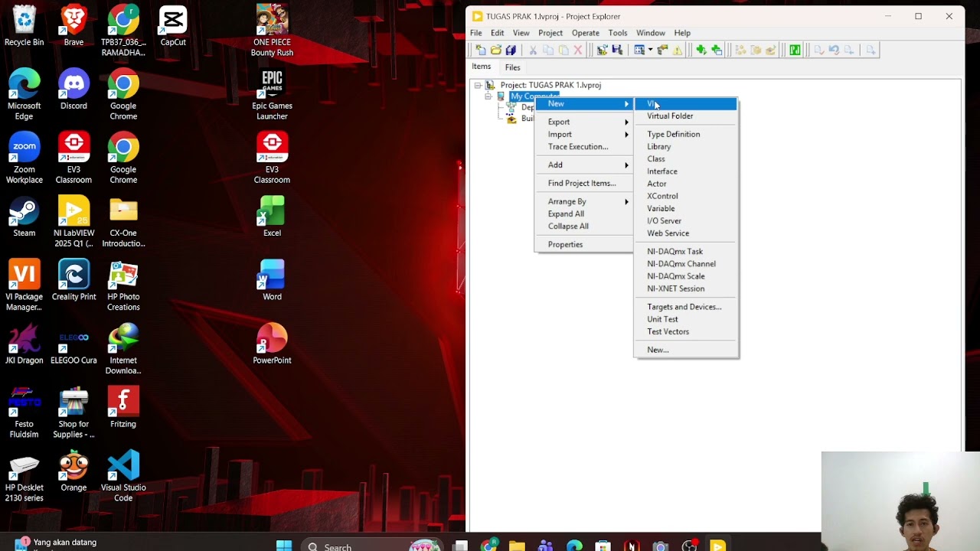Click the green NI Example Finder icon
The width and height of the screenshot is (980, 551).
tap(795, 50)
